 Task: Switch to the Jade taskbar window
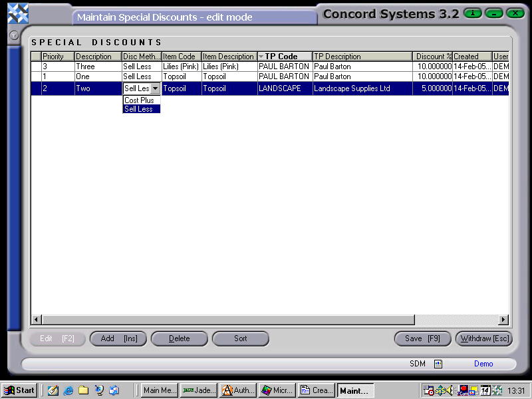[198, 390]
